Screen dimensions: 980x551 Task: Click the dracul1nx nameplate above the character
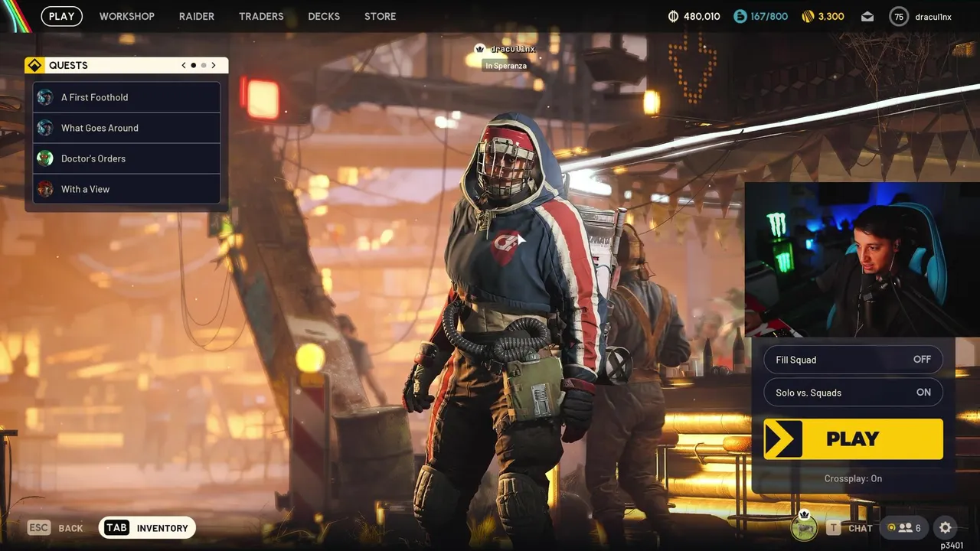513,49
